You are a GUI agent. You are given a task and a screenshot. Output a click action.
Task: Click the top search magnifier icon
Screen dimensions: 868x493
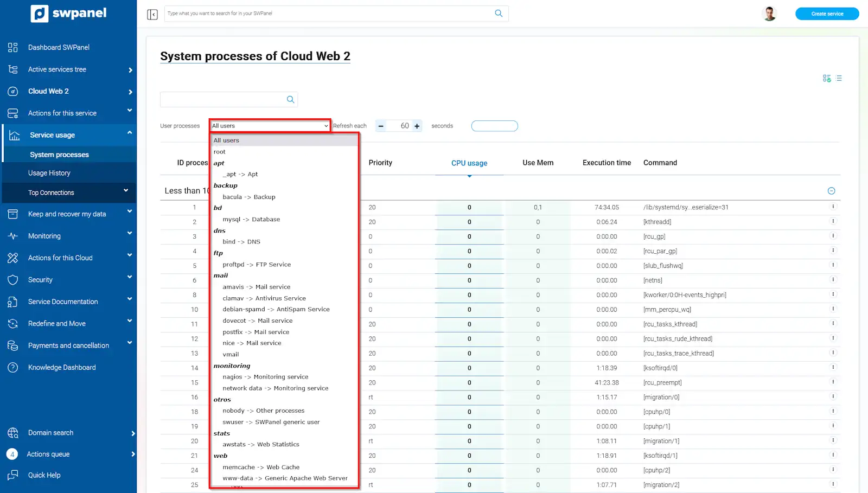pyautogui.click(x=499, y=14)
